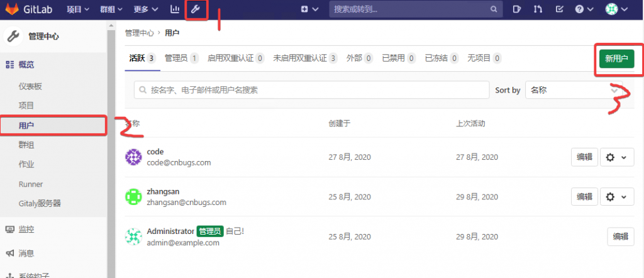Click the GitLab fox logo
The width and height of the screenshot is (644, 278).
click(x=13, y=9)
